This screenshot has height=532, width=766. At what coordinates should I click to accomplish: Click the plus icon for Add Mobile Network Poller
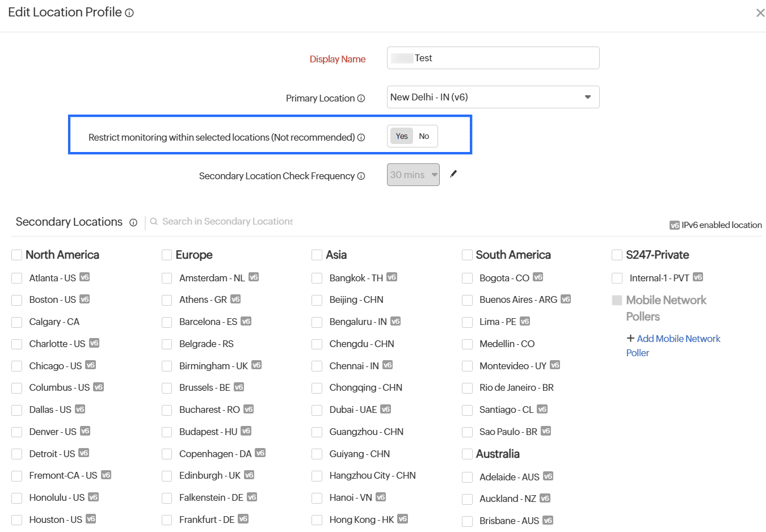[630, 338]
